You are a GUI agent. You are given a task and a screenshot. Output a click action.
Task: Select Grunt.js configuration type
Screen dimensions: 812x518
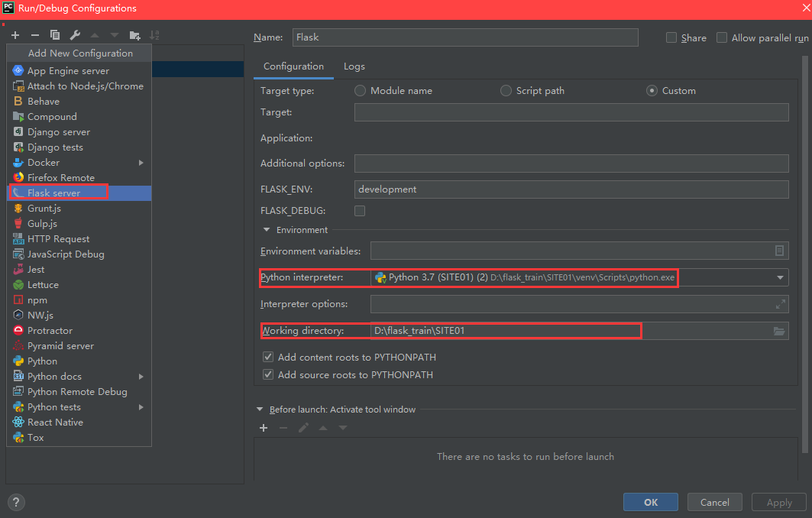[x=79, y=209]
